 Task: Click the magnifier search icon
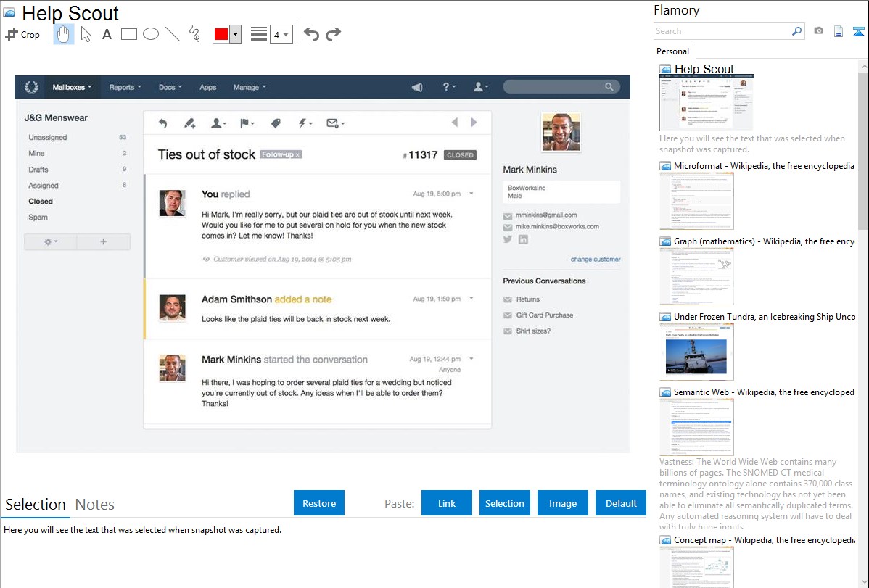click(797, 31)
